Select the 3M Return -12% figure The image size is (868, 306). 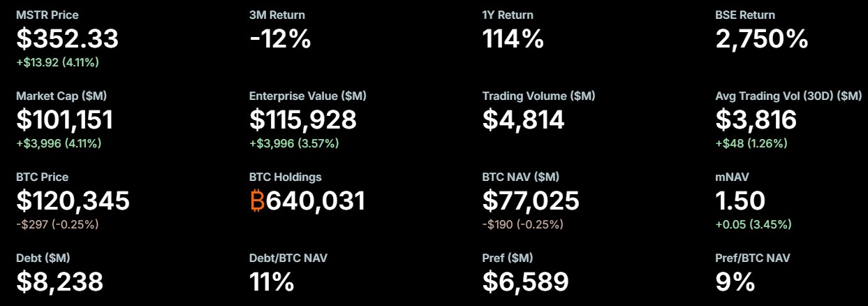click(279, 39)
